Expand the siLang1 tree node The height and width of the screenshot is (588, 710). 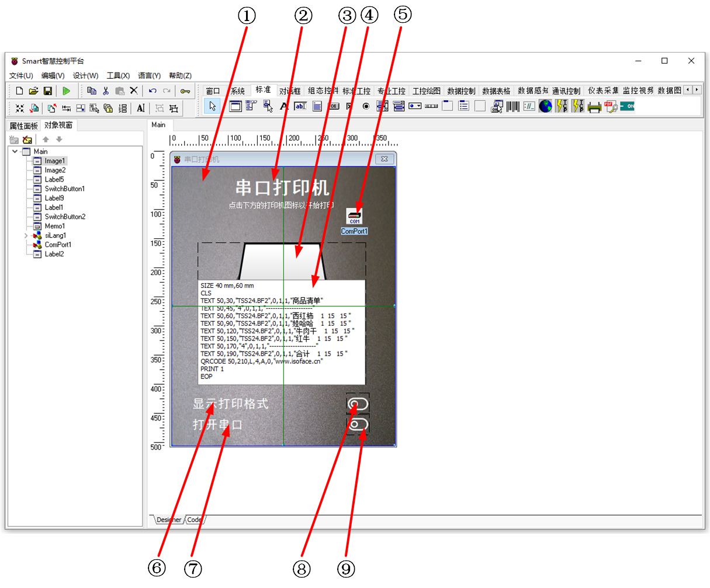[26, 235]
